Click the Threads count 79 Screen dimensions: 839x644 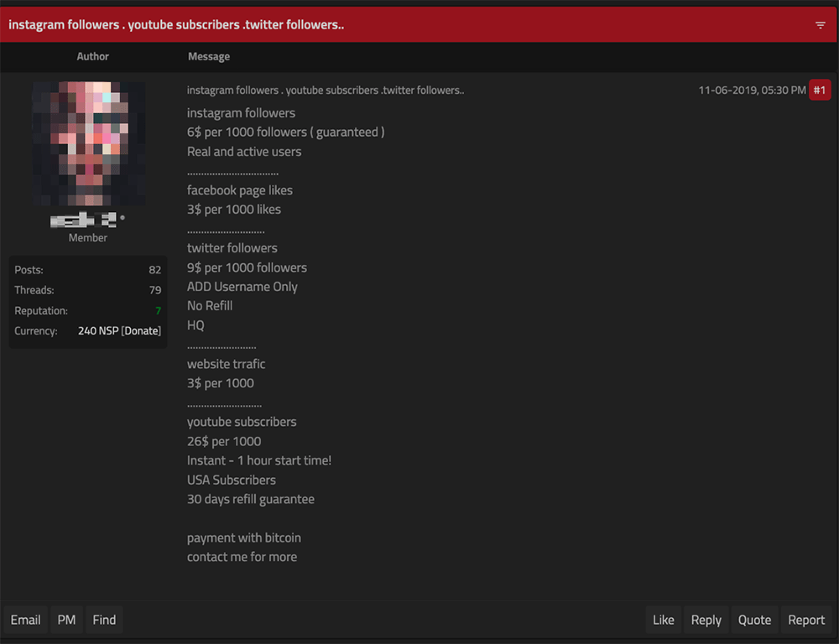[154, 290]
